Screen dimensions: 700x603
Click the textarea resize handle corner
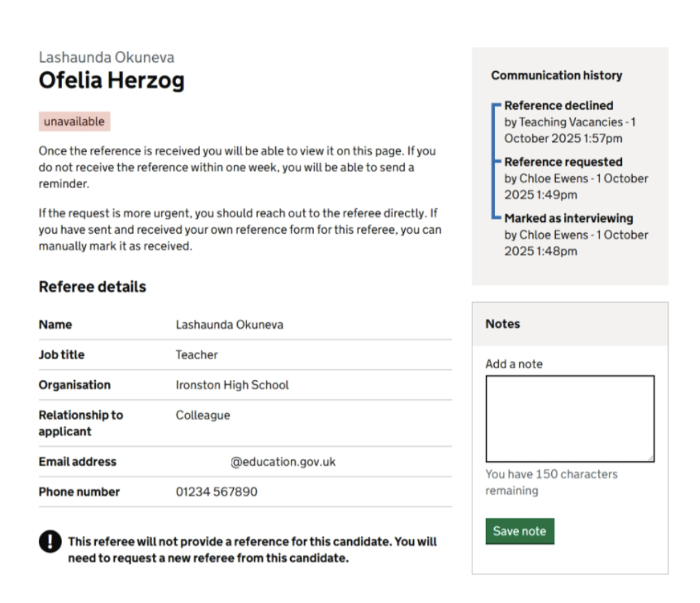(x=650, y=458)
